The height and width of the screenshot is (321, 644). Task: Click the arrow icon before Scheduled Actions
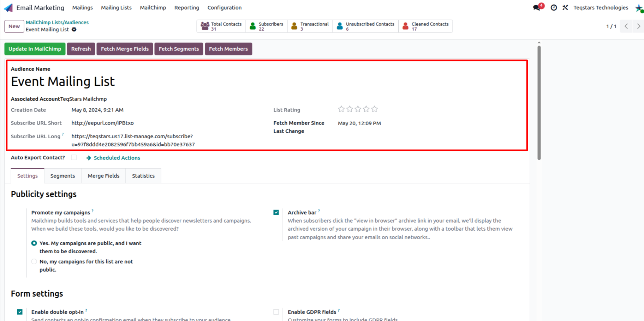89,158
